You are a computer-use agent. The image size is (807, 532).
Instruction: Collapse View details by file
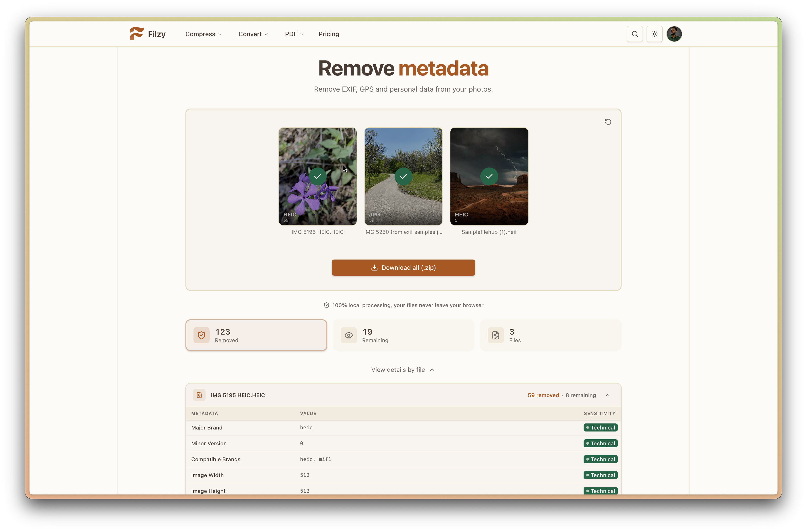[x=403, y=370]
